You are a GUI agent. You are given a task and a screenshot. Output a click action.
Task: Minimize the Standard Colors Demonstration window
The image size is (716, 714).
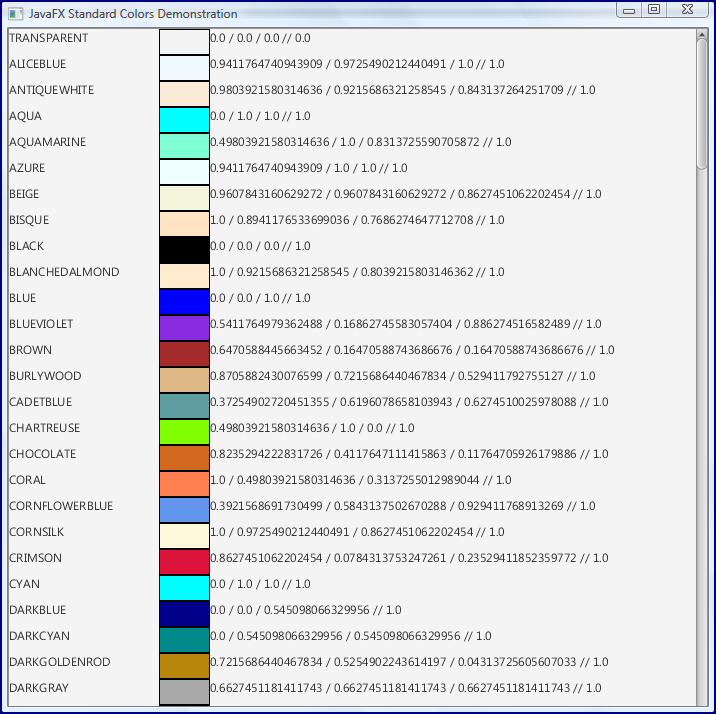pos(629,10)
